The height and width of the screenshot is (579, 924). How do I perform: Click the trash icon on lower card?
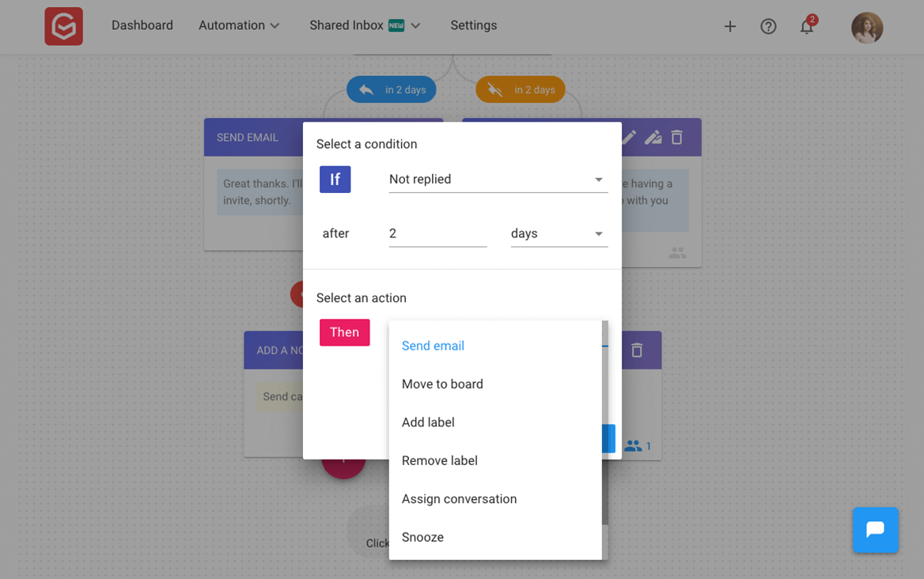[x=637, y=350]
